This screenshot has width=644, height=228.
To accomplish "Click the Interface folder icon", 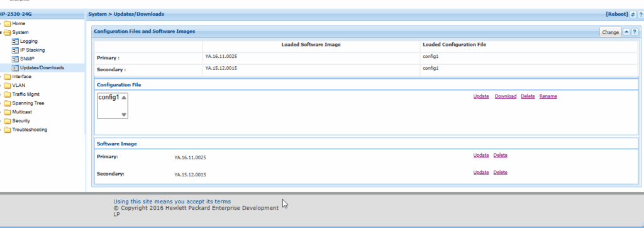I will coord(8,77).
